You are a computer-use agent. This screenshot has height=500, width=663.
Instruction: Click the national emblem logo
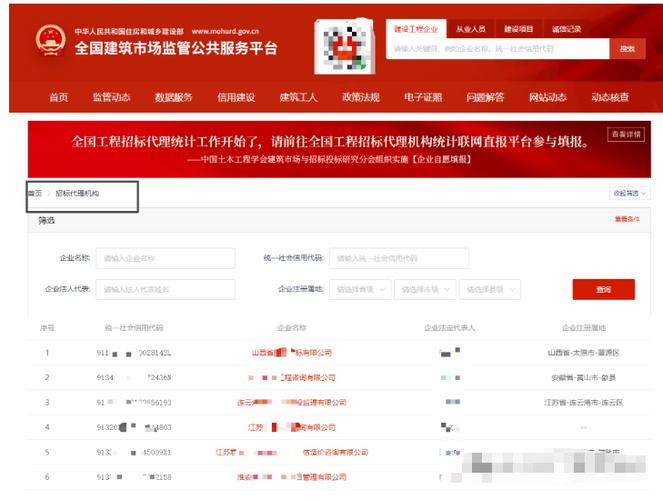tap(51, 40)
